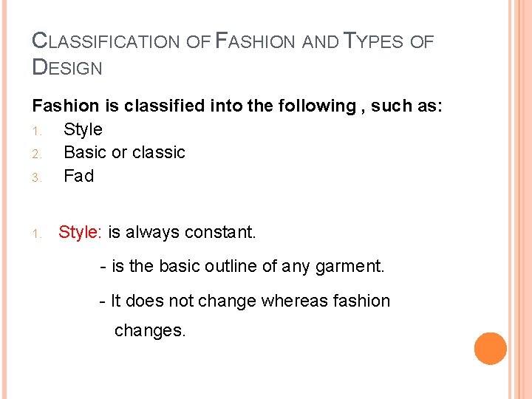Click the word 'changes.' on last line

click(x=150, y=331)
